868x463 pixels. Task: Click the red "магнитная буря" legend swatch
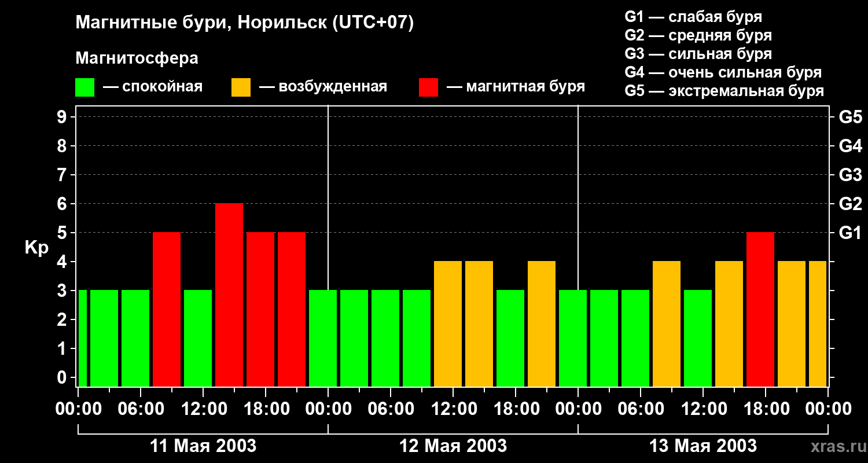click(428, 87)
